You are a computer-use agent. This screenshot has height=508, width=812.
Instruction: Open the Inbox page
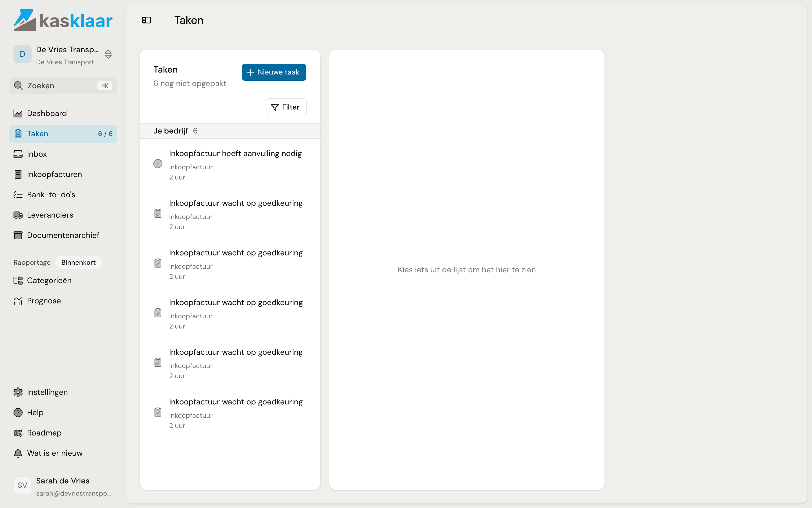pos(63,154)
